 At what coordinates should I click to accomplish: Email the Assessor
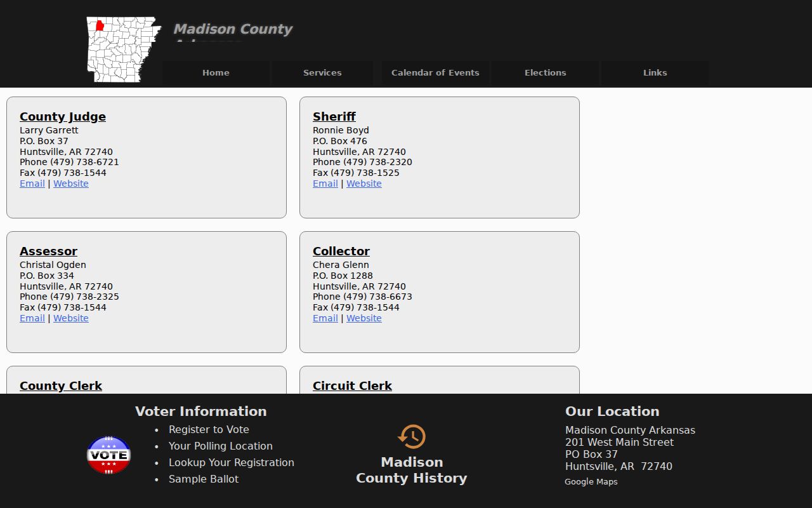[32, 318]
